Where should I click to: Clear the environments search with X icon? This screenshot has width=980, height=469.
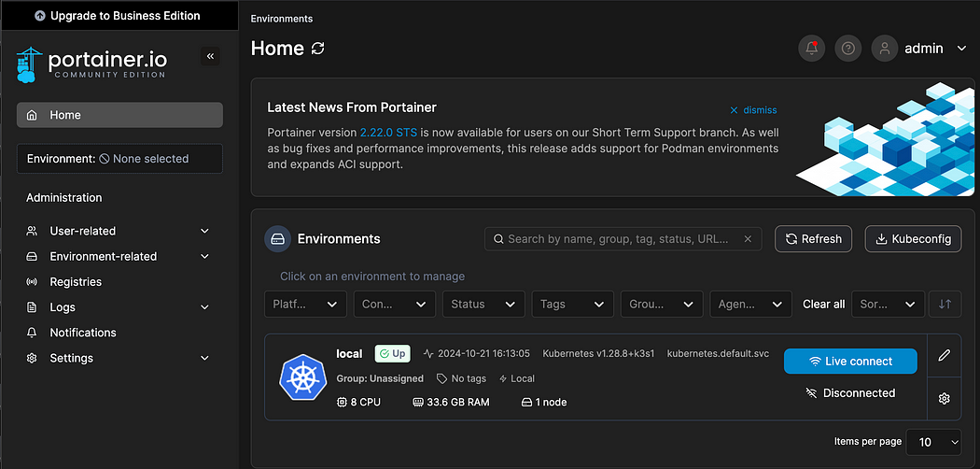748,239
